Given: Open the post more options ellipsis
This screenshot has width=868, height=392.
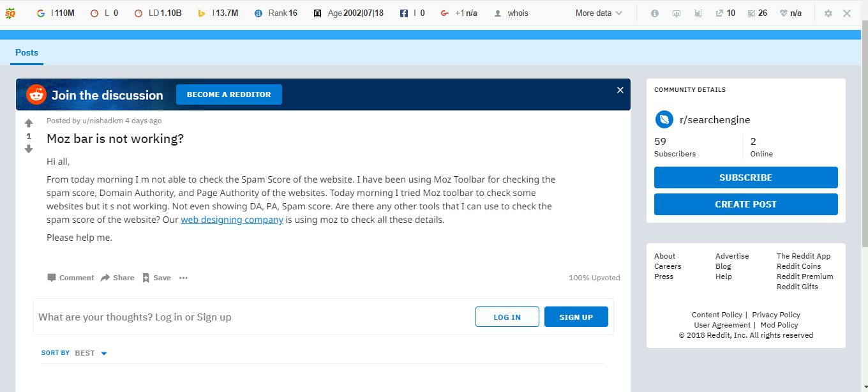Looking at the screenshot, I should click(183, 278).
